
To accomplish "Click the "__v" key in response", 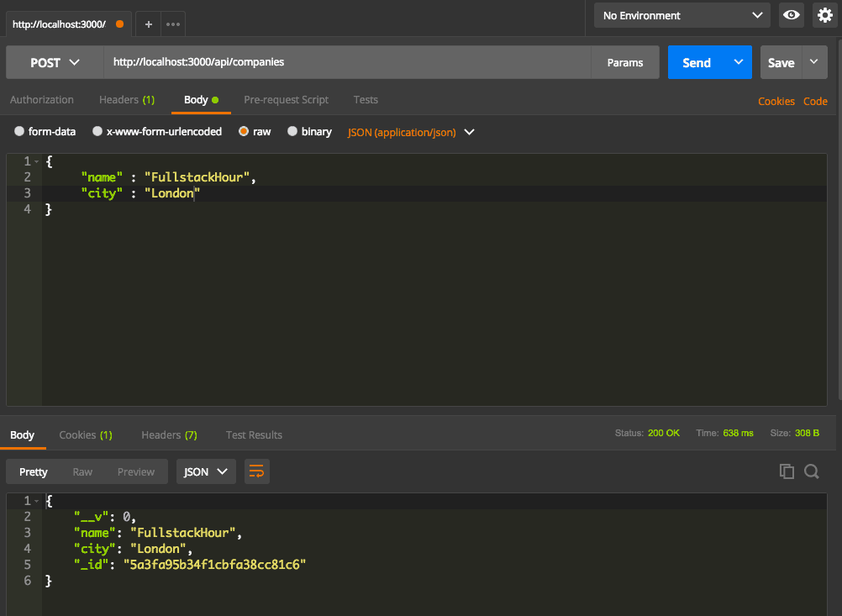I will pyautogui.click(x=92, y=517).
